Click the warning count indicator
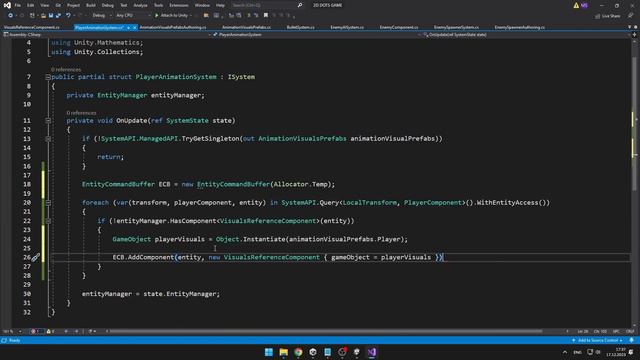This screenshot has height=360, width=640. [x=50, y=331]
